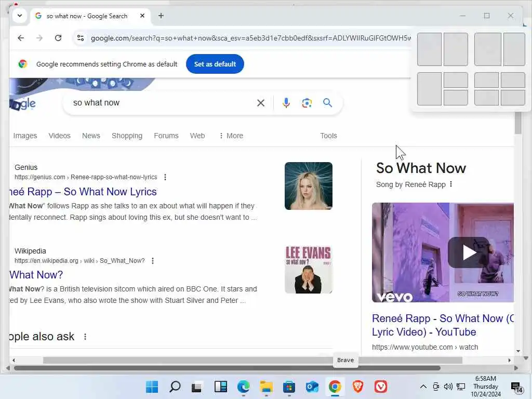532x399 pixels.
Task: Open the tab search dropdown arrow
Action: pos(20,16)
